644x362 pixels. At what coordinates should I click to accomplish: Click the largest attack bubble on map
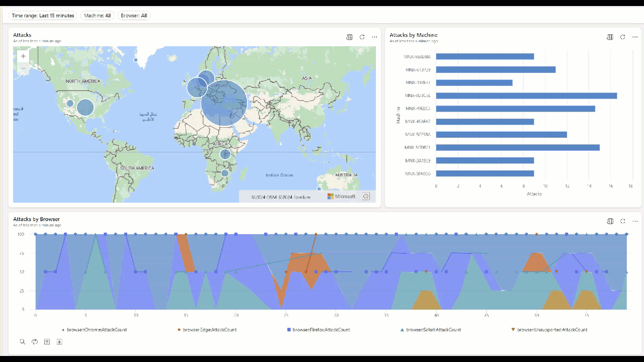pyautogui.click(x=224, y=103)
